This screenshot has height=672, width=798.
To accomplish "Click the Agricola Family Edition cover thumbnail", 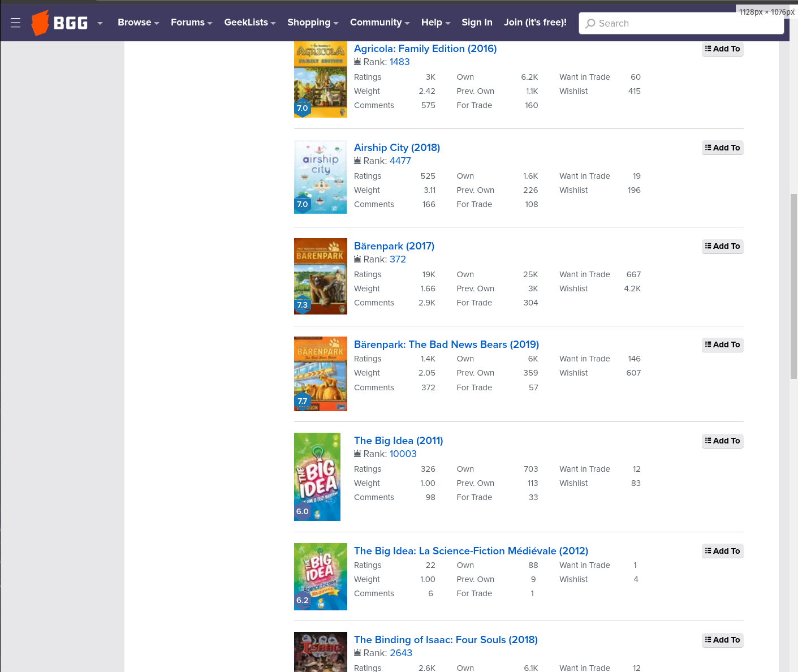I will [x=320, y=79].
